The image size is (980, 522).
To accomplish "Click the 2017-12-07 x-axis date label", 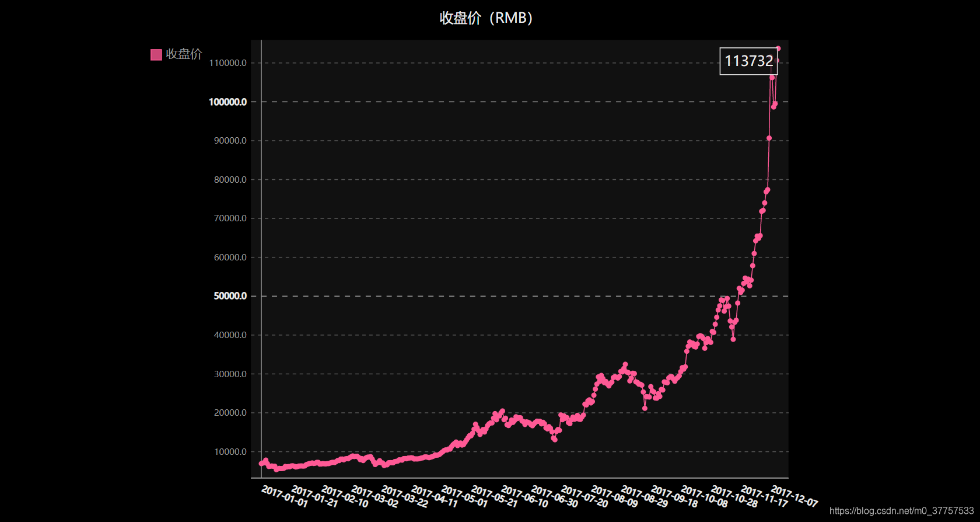I will tap(794, 496).
